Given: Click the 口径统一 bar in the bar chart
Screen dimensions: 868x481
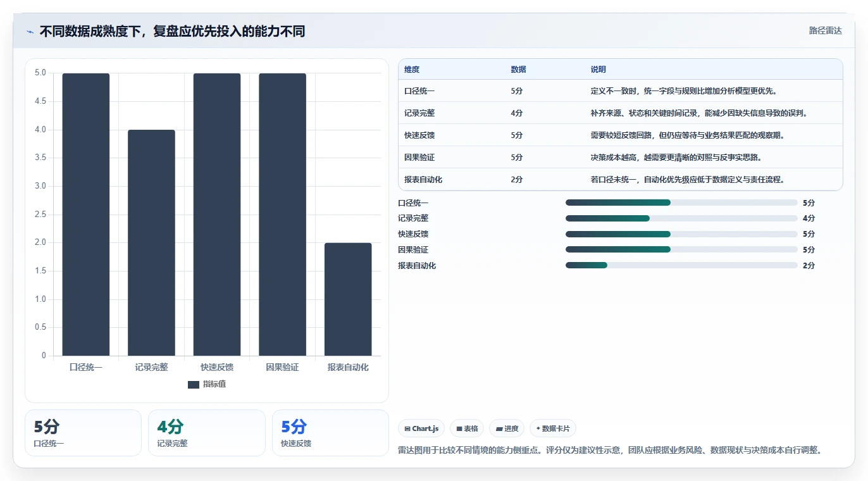Looking at the screenshot, I should pyautogui.click(x=86, y=215).
